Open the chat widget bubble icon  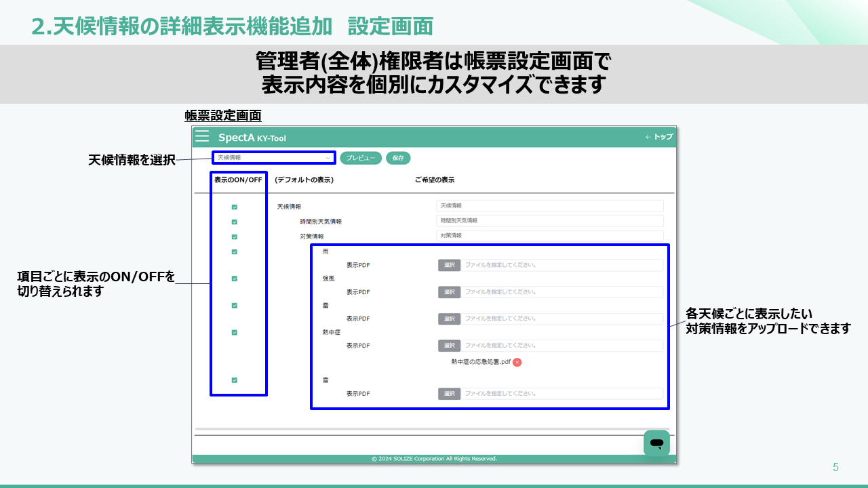[656, 443]
